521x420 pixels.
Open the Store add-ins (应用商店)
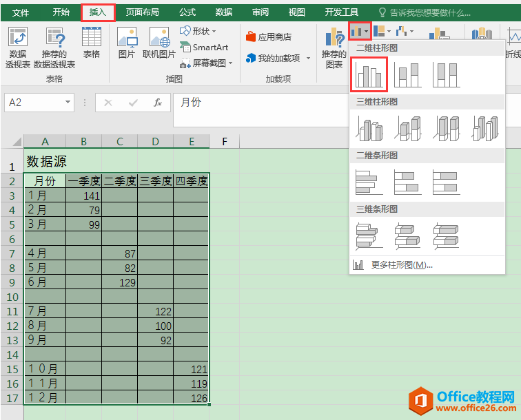point(269,36)
